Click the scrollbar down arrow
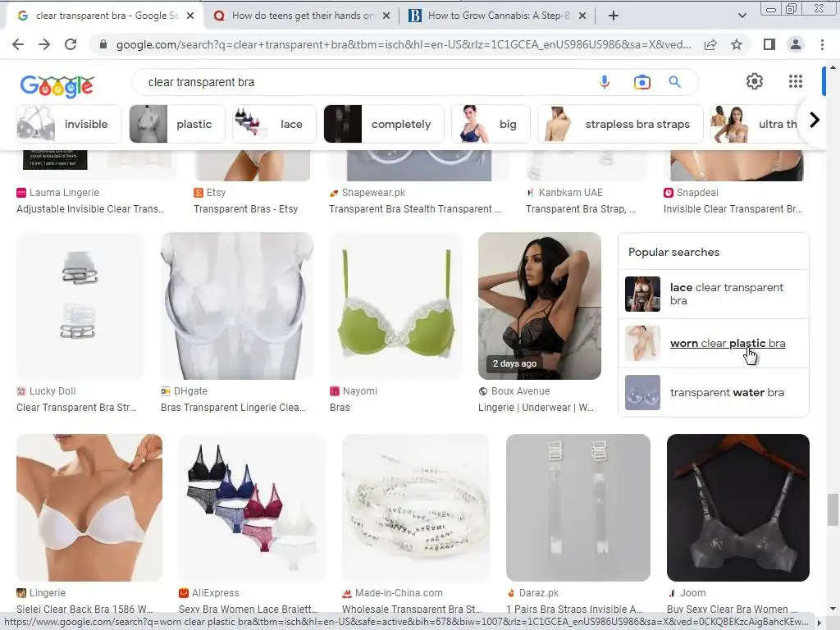Viewport: 840px width, 630px height. tap(833, 609)
